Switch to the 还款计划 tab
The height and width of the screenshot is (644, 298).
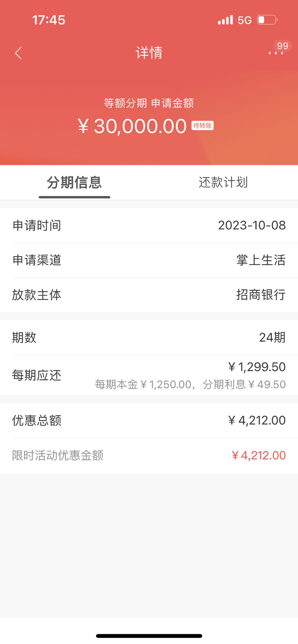click(223, 182)
